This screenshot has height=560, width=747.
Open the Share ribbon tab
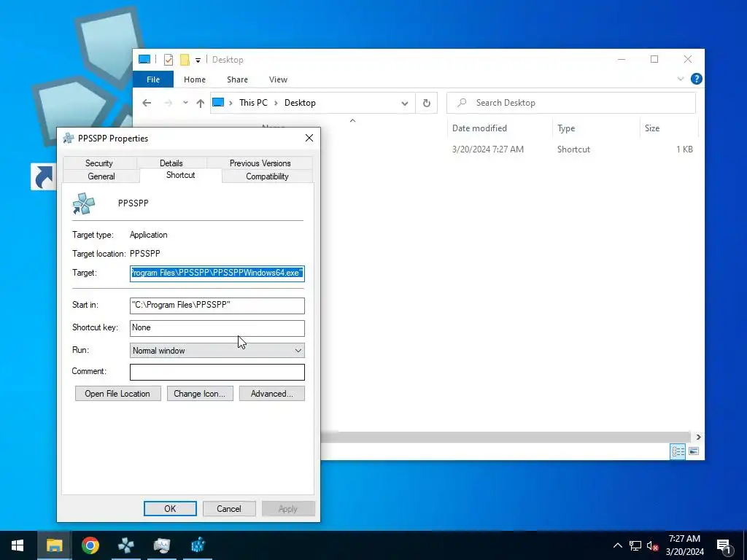[237, 79]
